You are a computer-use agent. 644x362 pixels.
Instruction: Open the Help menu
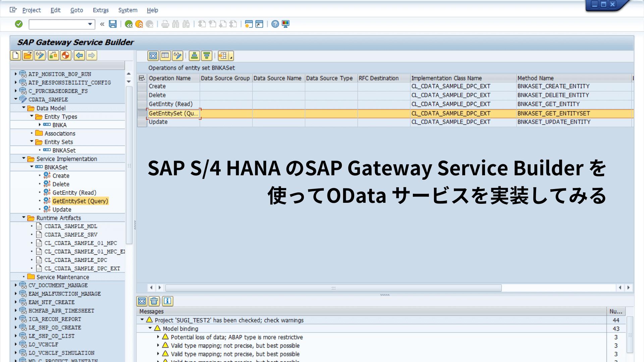pyautogui.click(x=152, y=10)
